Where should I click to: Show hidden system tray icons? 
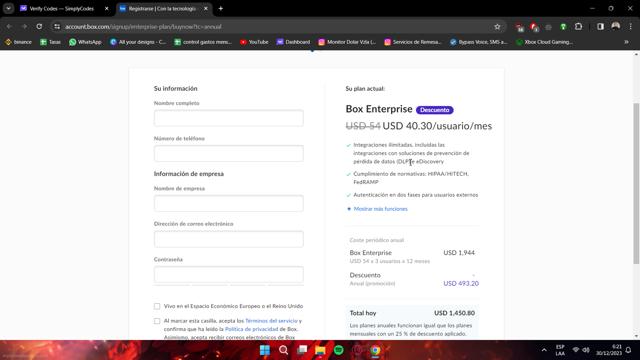tap(544, 350)
